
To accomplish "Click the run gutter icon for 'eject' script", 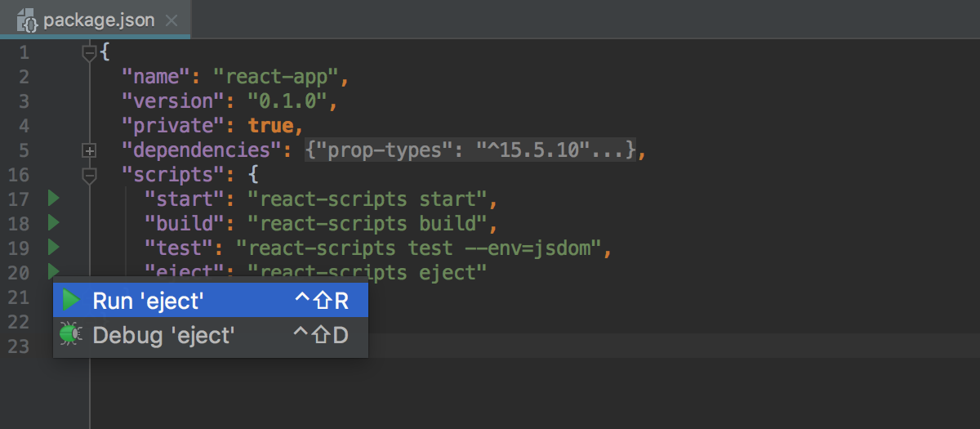I will pyautogui.click(x=53, y=270).
